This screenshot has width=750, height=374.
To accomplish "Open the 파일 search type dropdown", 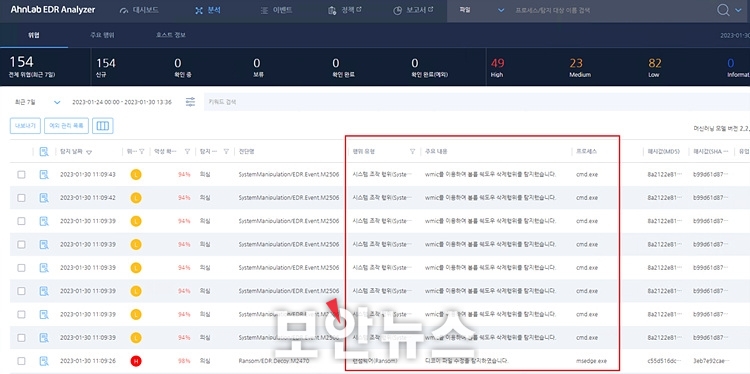I will pos(481,11).
